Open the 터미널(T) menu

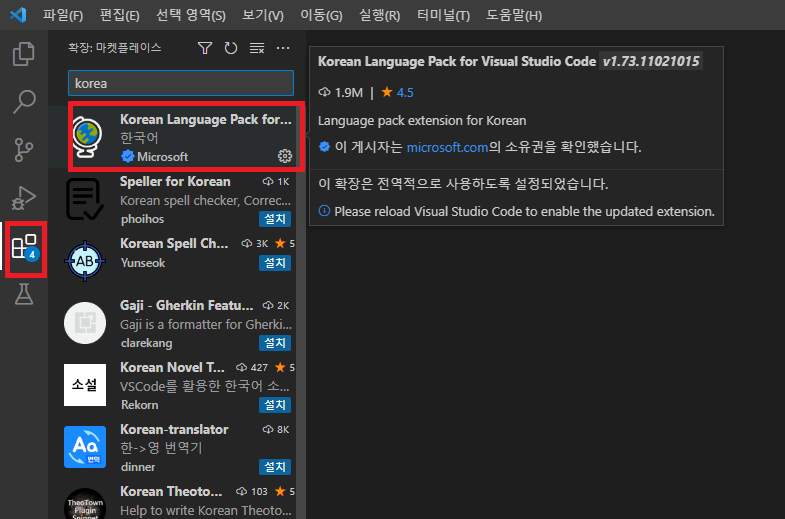tap(443, 15)
